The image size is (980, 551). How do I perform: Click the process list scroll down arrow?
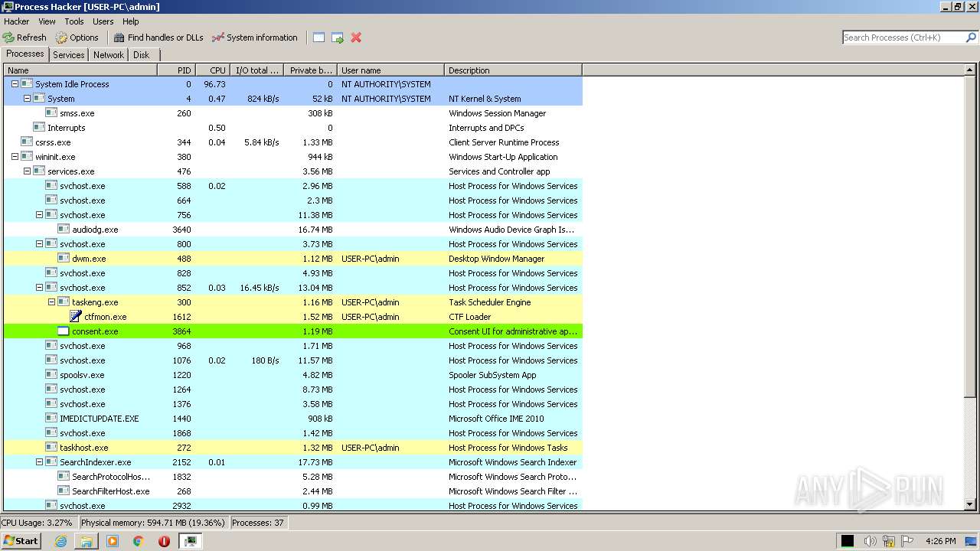click(x=970, y=505)
